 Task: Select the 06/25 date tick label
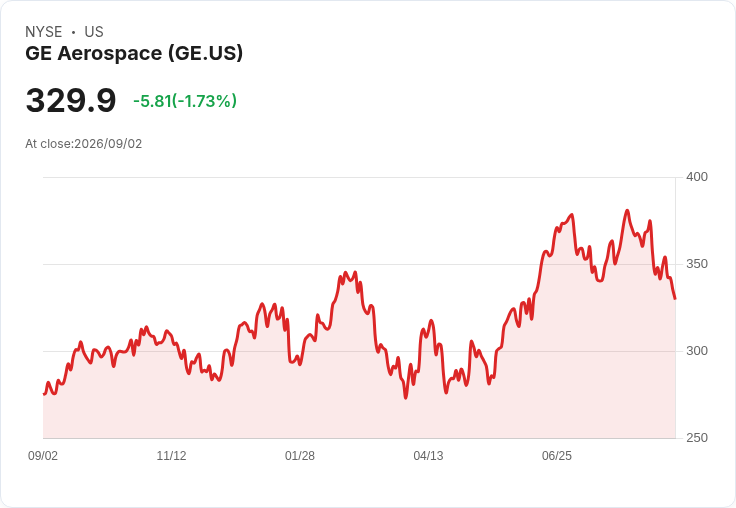pyautogui.click(x=557, y=456)
